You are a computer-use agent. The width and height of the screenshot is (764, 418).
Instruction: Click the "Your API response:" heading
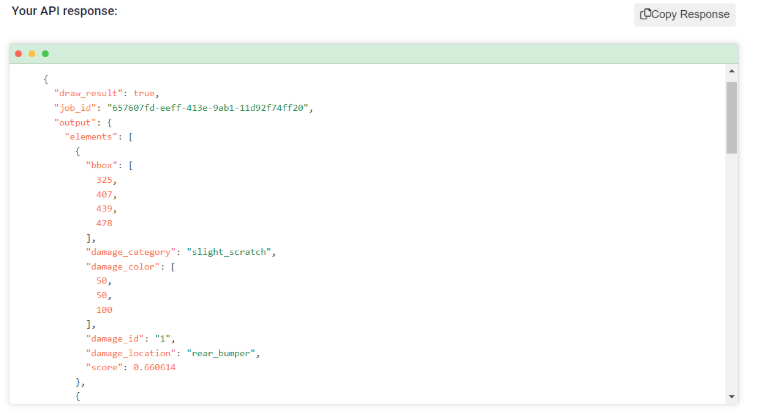pyautogui.click(x=64, y=11)
